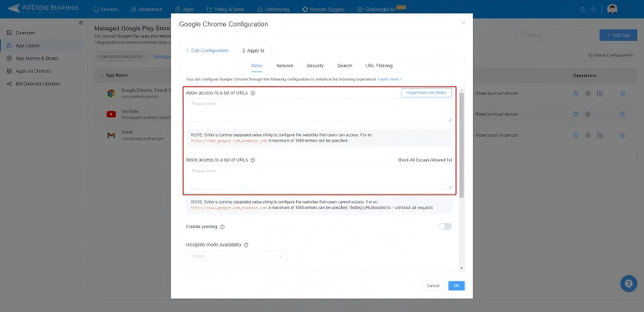Open App Market & Brand sidebar item
Image resolution: width=644 pixels, height=312 pixels.
(33, 59)
